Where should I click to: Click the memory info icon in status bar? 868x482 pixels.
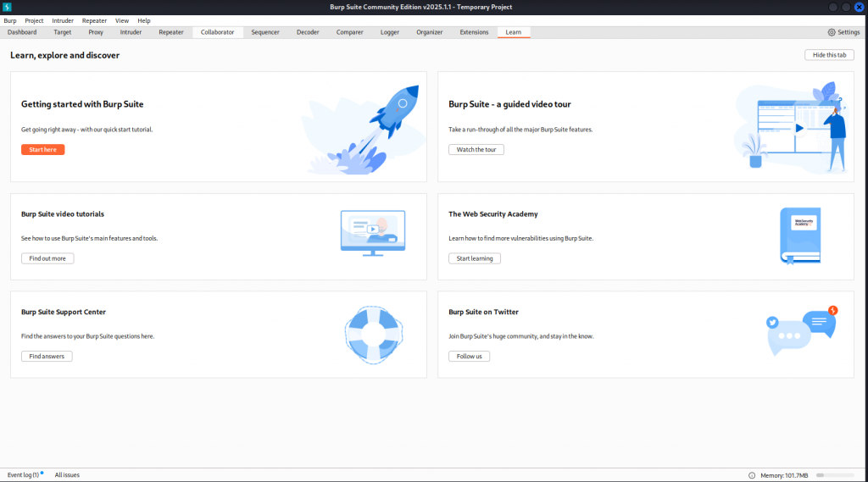752,475
